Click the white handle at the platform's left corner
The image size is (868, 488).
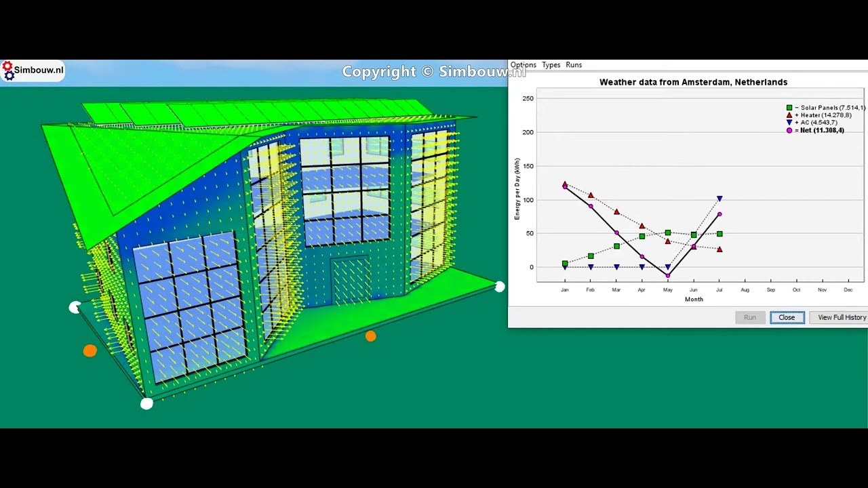(x=75, y=308)
